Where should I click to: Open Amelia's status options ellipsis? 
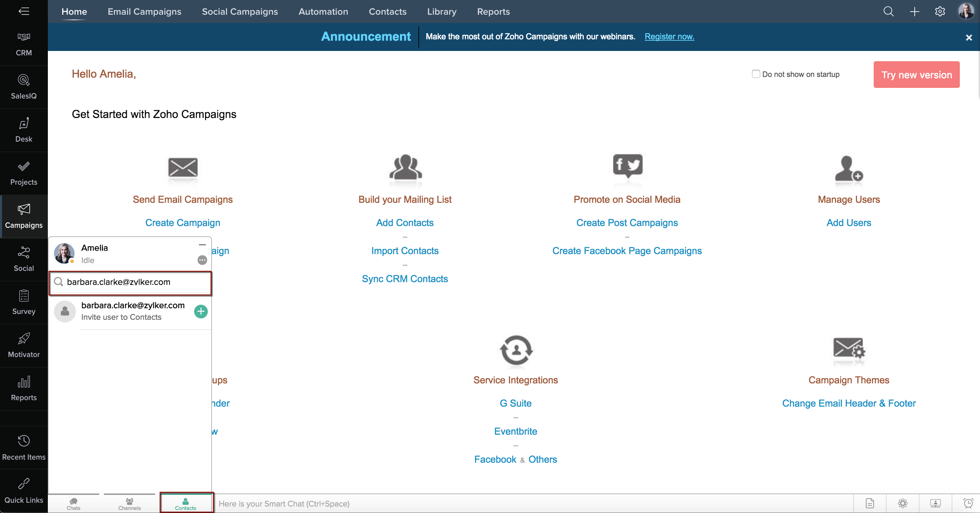[202, 260]
